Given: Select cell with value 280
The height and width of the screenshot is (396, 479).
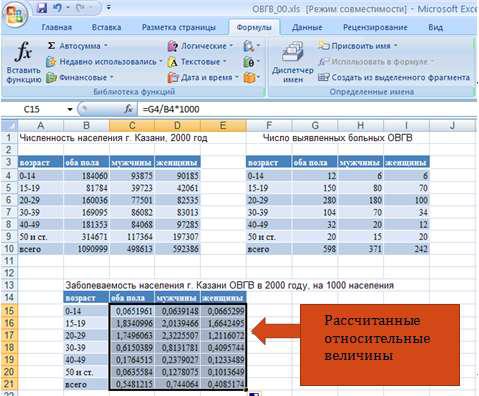Looking at the screenshot, I should [315, 200].
